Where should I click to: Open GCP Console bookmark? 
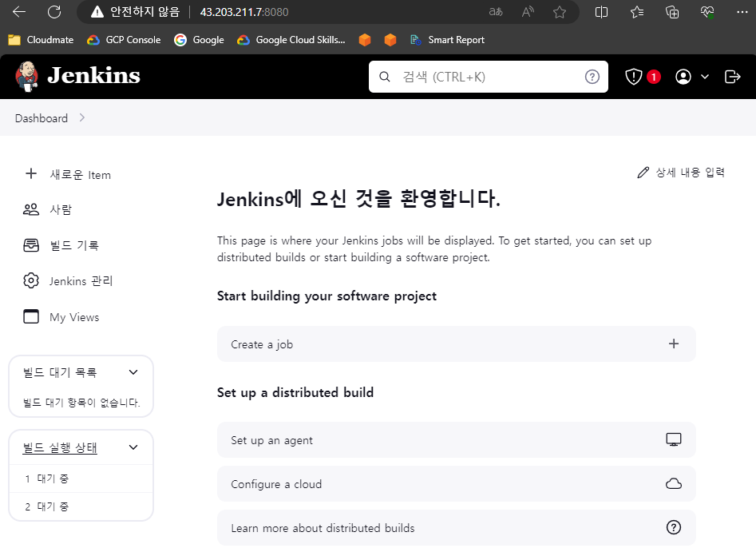(x=124, y=40)
